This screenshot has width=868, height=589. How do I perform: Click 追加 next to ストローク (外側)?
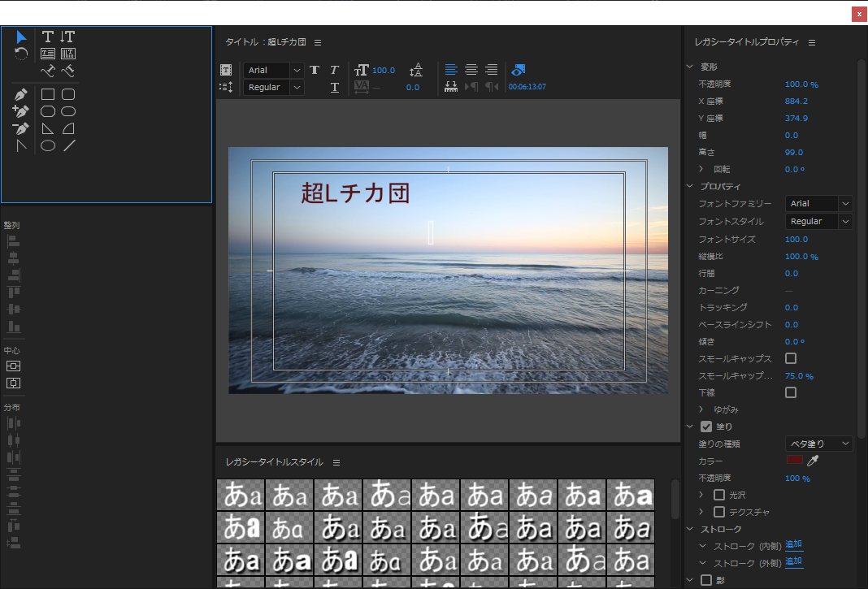coord(794,561)
